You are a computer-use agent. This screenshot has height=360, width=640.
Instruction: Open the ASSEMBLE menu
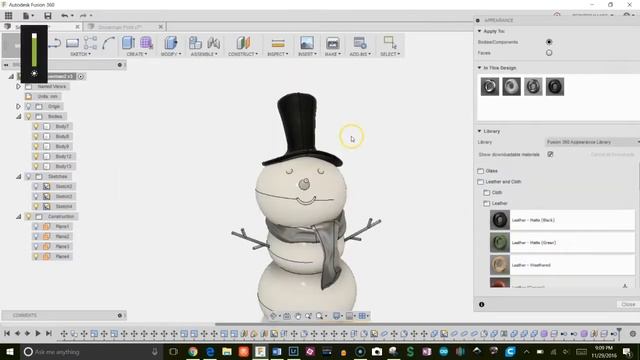(204, 54)
